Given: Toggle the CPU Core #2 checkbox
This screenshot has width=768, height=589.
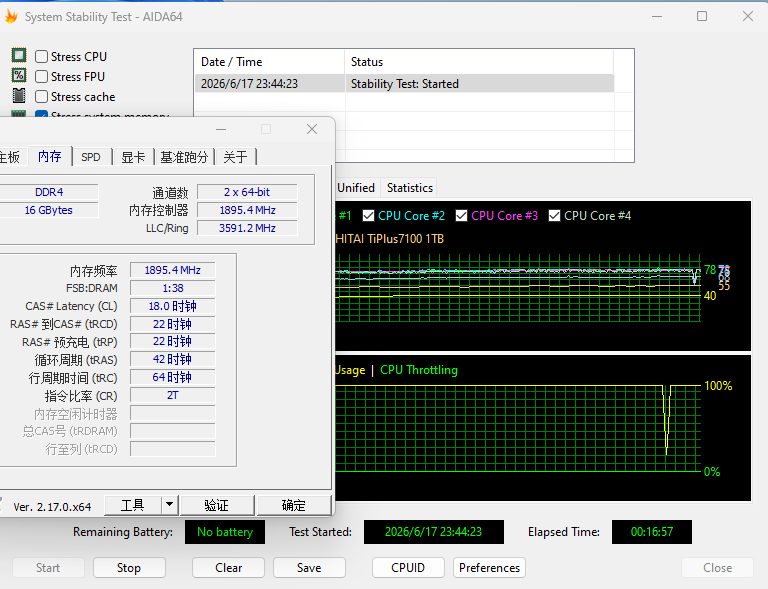Looking at the screenshot, I should point(368,216).
